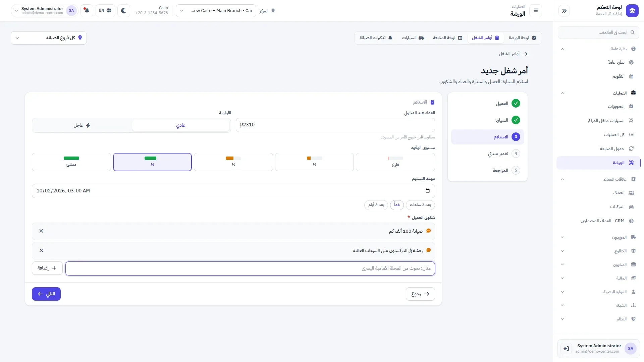Open CRM العملاء المحتملون in sidebar
644x362 pixels.
[x=598, y=221]
